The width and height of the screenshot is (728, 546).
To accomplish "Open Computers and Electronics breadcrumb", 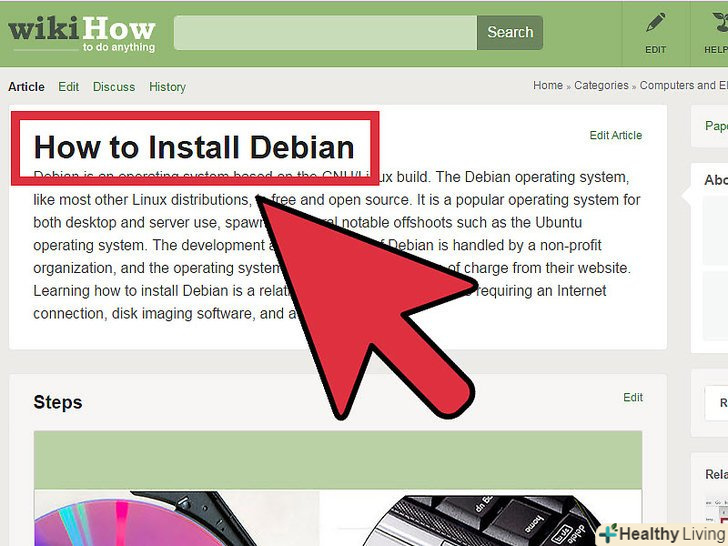I will (683, 85).
